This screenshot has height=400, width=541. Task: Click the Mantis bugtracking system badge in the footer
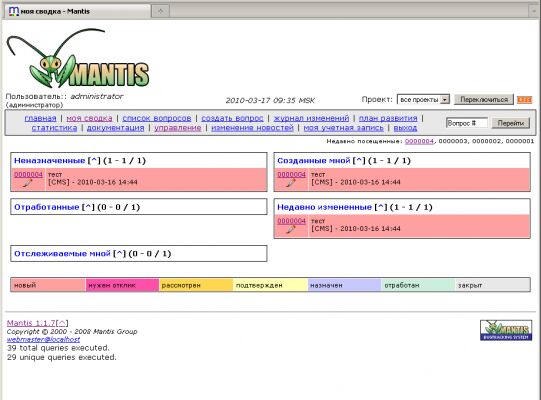(506, 330)
